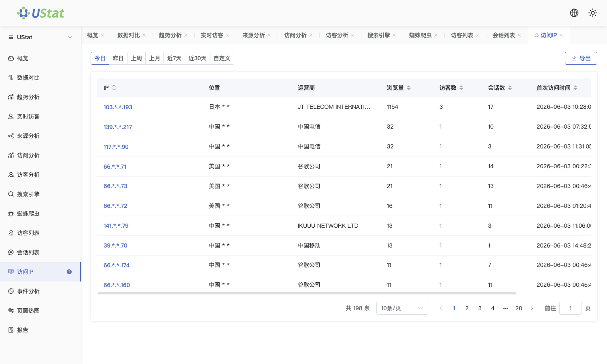This screenshot has width=607, height=364.
Task: Switch to the 会话列表 tab
Action: coord(504,35)
